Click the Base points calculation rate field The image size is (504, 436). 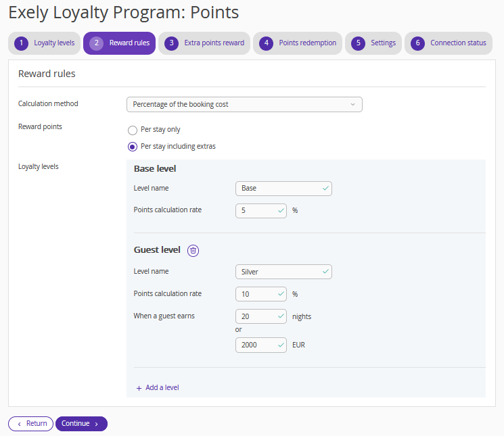coord(261,211)
